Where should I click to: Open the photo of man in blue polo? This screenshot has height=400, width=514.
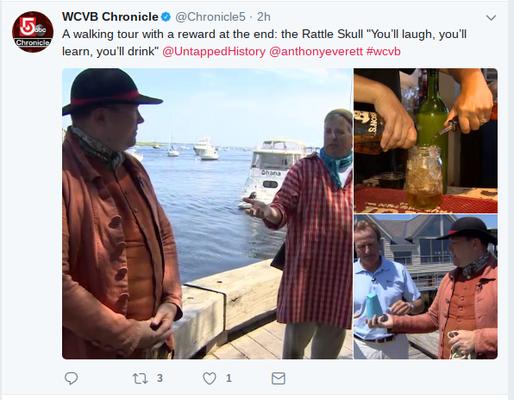426,287
